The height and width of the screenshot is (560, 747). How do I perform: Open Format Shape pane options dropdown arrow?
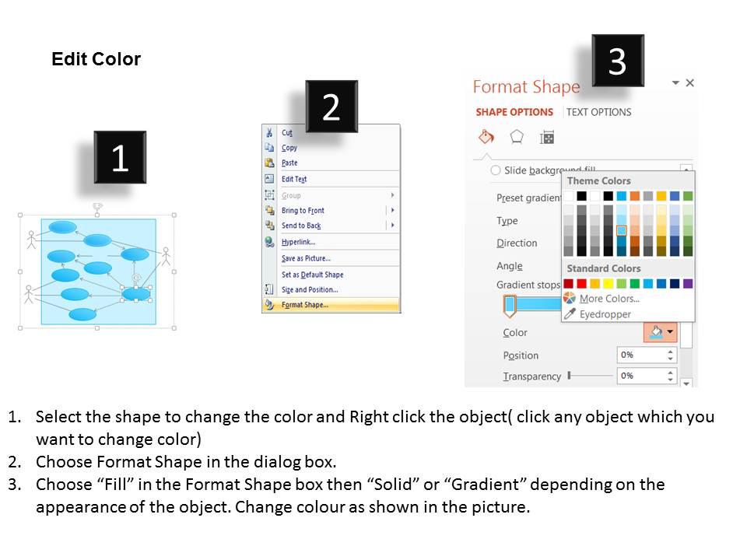(x=675, y=83)
